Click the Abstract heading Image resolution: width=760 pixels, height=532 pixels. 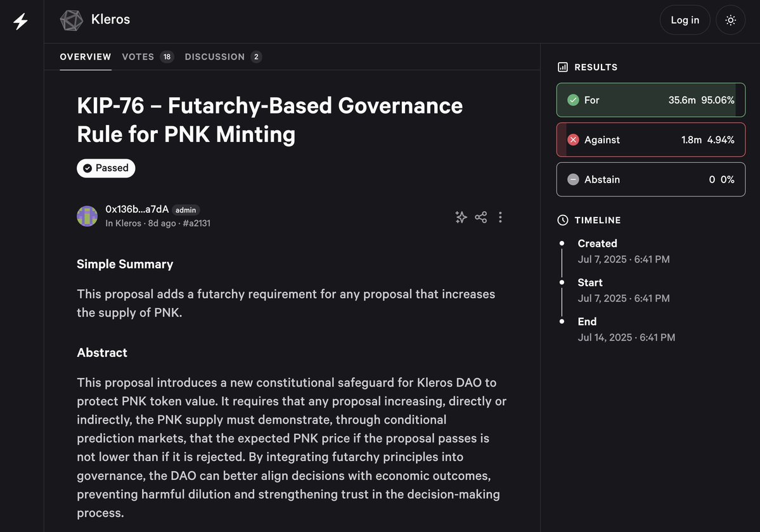tap(102, 353)
